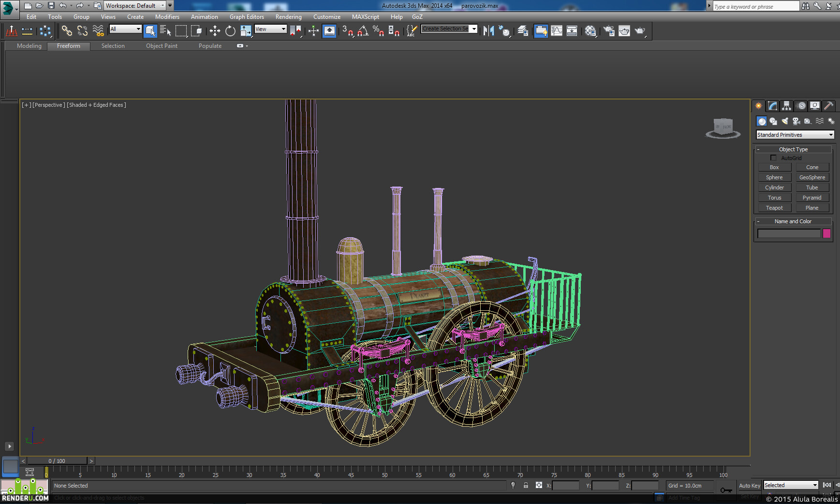Open the Modifiers menu
Image resolution: width=840 pixels, height=504 pixels.
pyautogui.click(x=167, y=17)
